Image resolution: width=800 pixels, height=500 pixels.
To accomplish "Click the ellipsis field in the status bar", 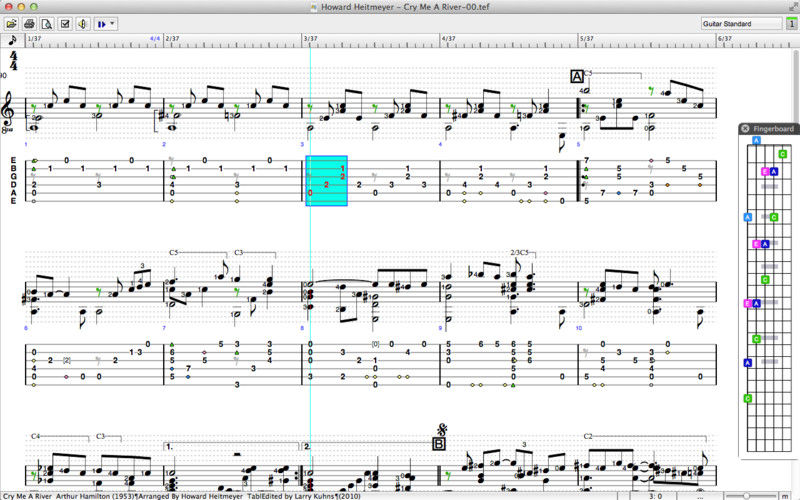I will point(700,496).
